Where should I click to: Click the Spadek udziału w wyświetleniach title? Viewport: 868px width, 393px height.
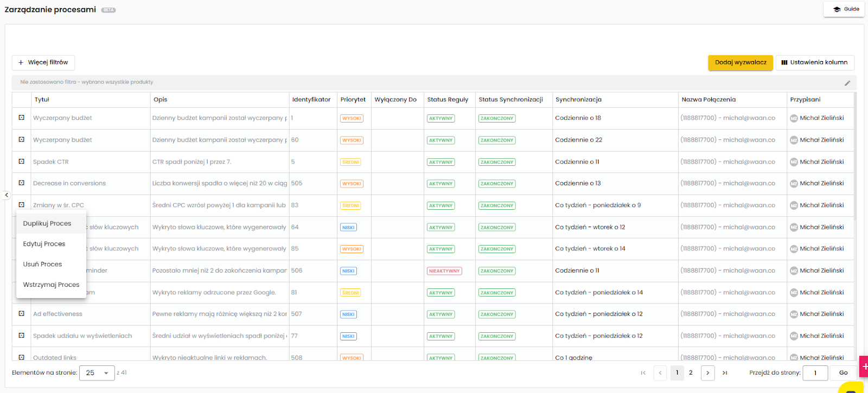(82, 336)
